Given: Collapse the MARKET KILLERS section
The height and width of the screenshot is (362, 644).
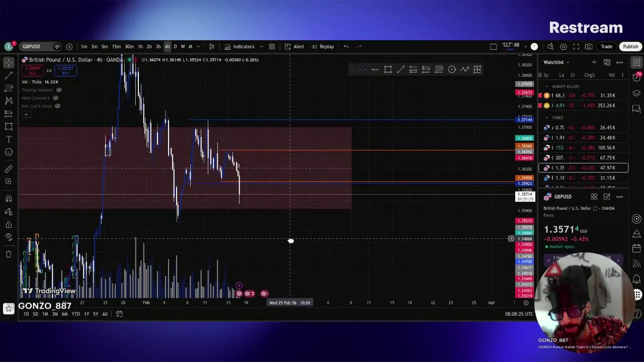Looking at the screenshot, I should (x=547, y=86).
